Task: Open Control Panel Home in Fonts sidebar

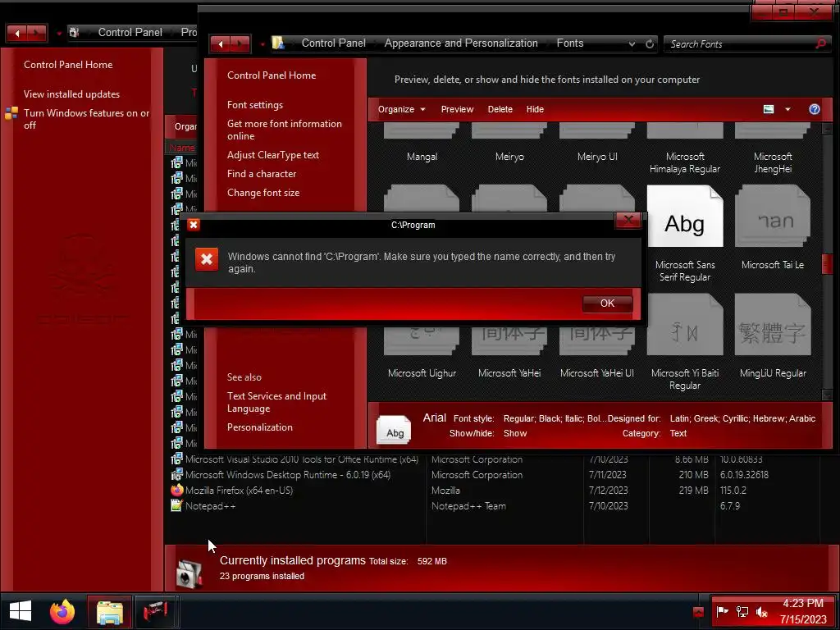Action: [x=271, y=75]
